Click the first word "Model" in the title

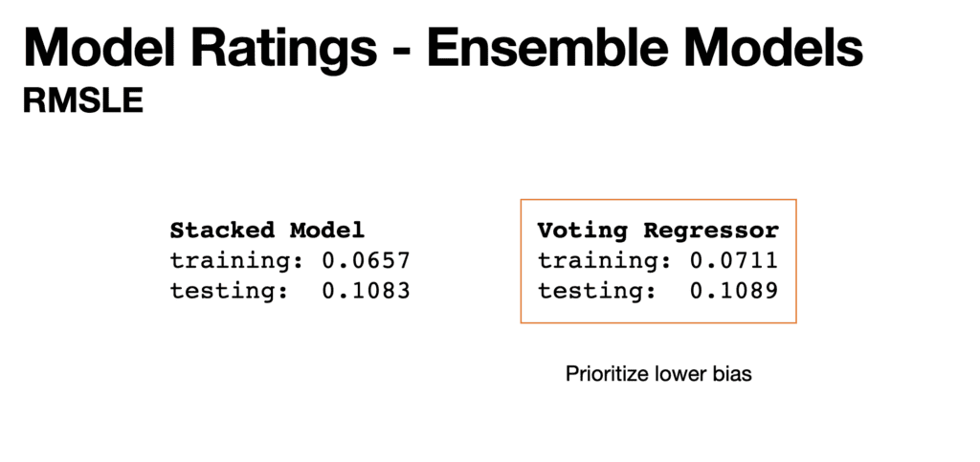pyautogui.click(x=102, y=49)
